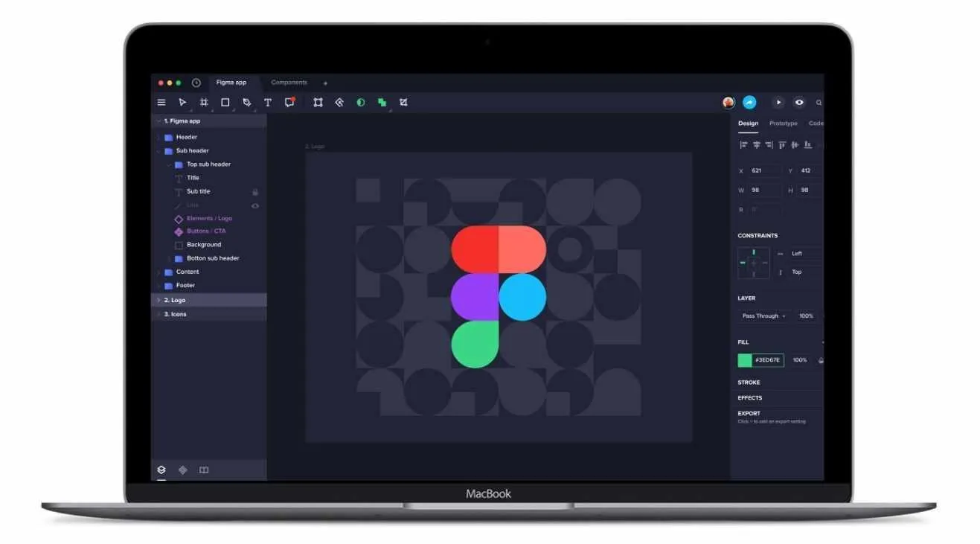Viewport: 980px width, 544px height.
Task: Click the X position input field
Action: click(766, 171)
